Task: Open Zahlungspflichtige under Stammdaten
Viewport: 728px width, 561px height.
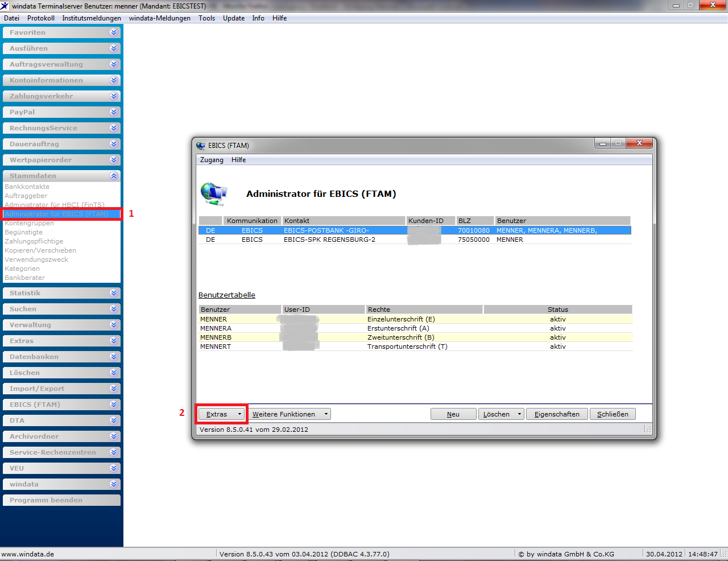Action: pos(34,241)
